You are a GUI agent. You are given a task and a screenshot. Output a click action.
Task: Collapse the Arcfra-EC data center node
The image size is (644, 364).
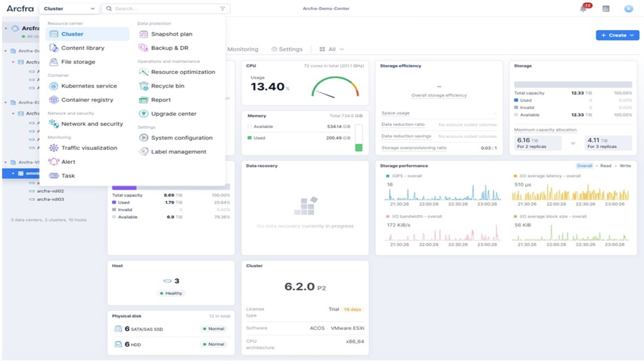[5, 102]
